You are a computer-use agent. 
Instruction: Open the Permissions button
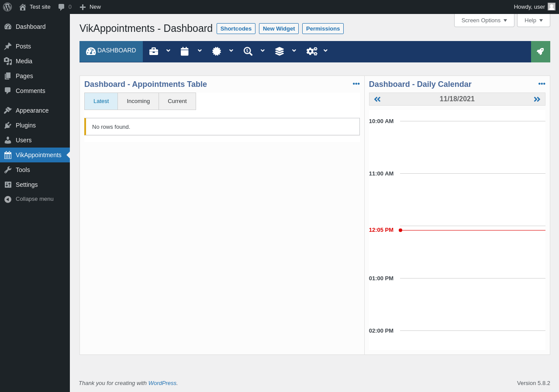click(323, 29)
